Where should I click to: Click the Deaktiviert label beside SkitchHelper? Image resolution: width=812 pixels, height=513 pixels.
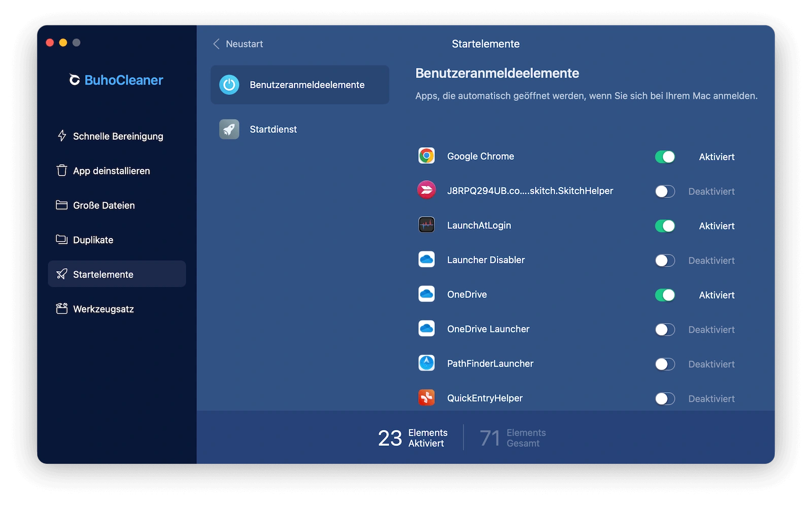pos(712,191)
